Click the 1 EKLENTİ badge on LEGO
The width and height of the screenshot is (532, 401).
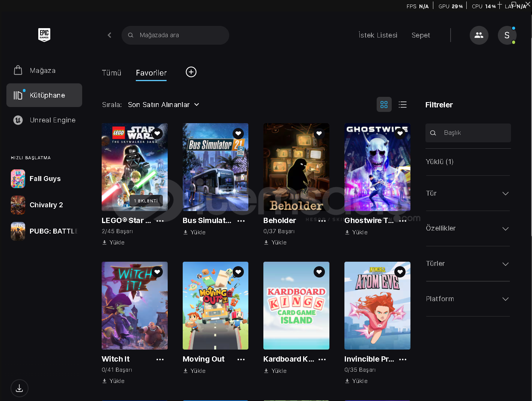coord(146,201)
